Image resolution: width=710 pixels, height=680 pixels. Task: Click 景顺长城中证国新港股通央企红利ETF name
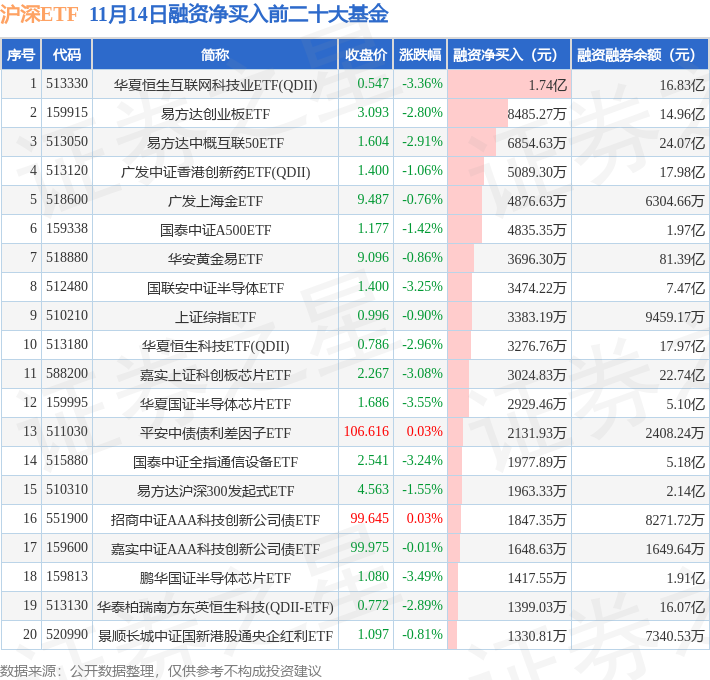[x=215, y=636]
